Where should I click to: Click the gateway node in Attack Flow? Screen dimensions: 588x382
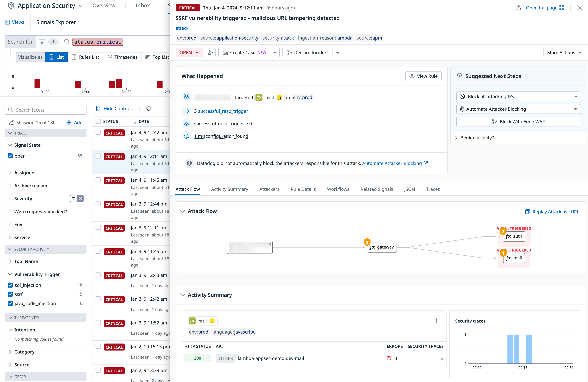pos(382,247)
